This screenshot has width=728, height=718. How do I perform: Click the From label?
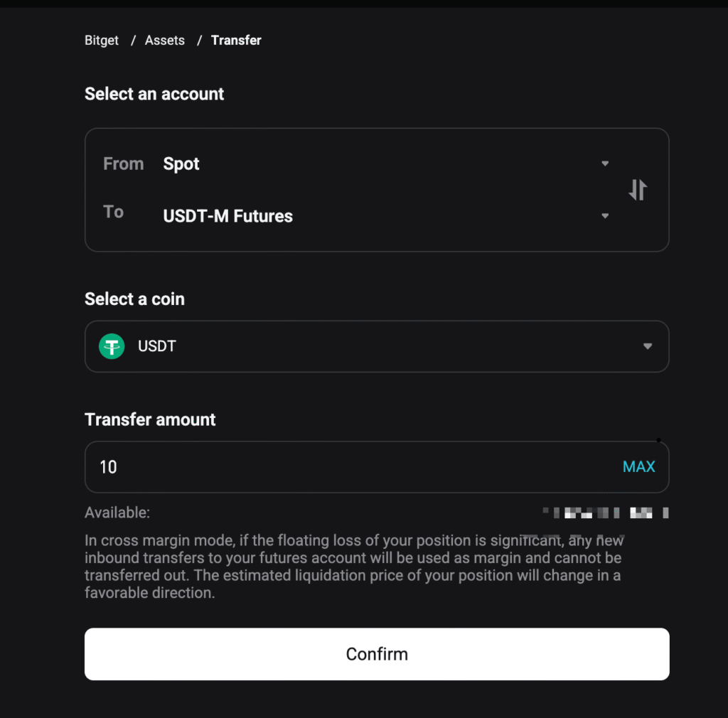pyautogui.click(x=124, y=164)
